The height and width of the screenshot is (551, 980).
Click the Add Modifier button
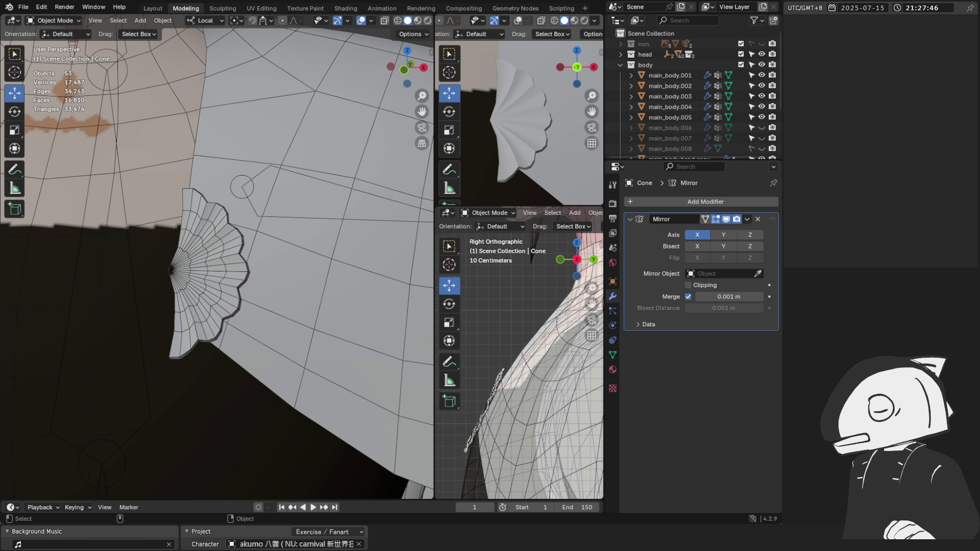(x=701, y=202)
